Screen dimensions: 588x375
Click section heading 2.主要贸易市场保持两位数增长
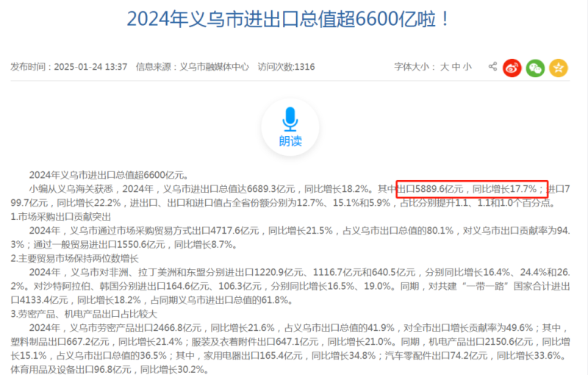pyautogui.click(x=74, y=258)
